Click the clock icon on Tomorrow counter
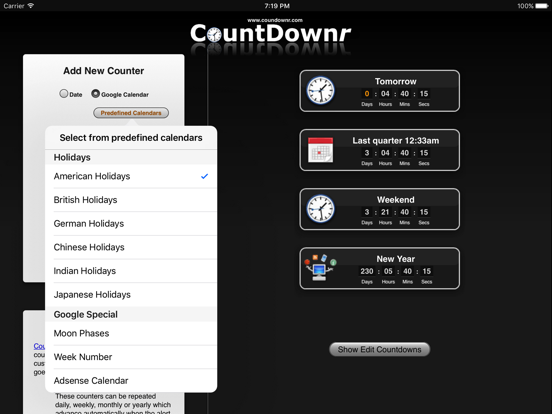 point(320,91)
